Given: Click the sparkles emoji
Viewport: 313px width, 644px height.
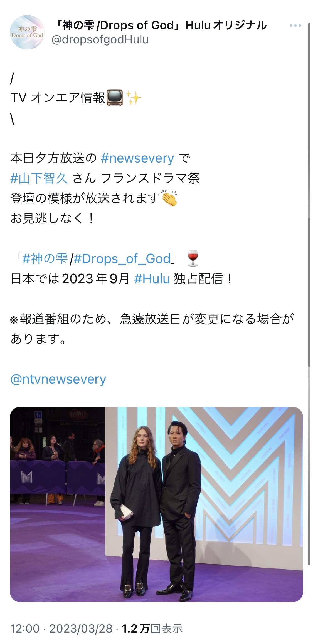Looking at the screenshot, I should pos(134,98).
